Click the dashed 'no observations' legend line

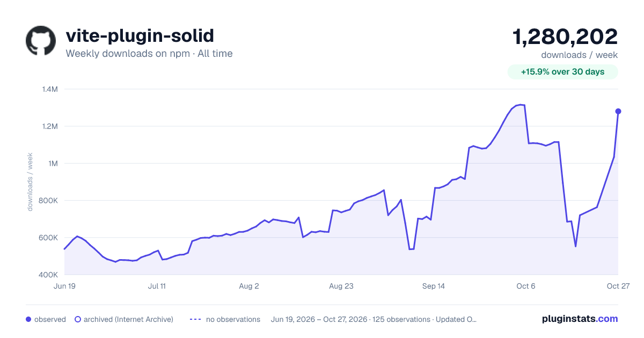click(x=195, y=319)
